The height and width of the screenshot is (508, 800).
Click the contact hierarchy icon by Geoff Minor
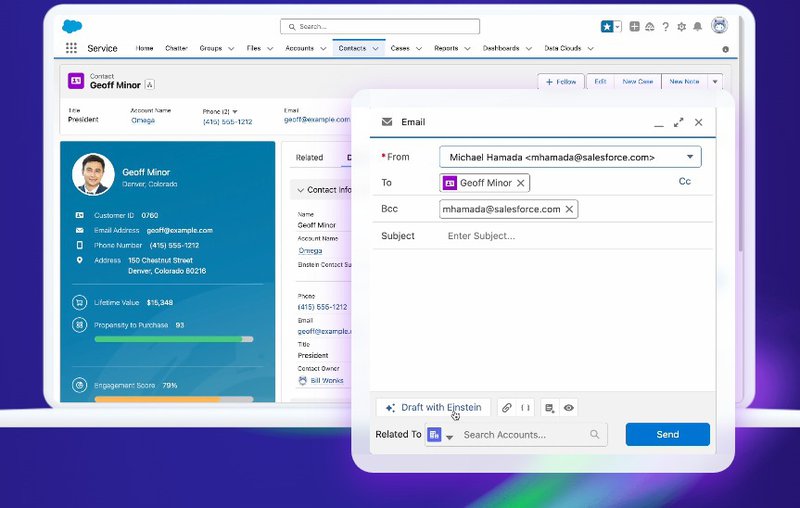150,85
